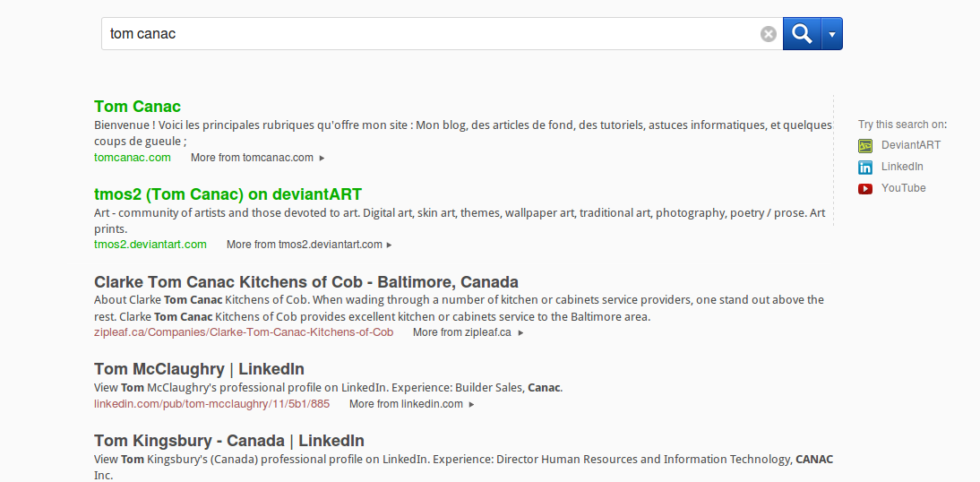Click the magnifying glass search button
This screenshot has width=980, height=482.
coord(802,34)
